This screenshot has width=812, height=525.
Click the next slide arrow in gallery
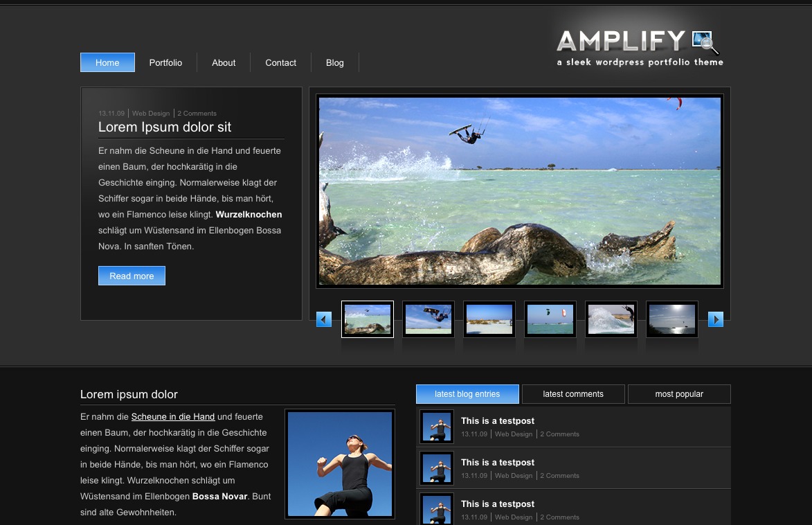click(x=716, y=319)
